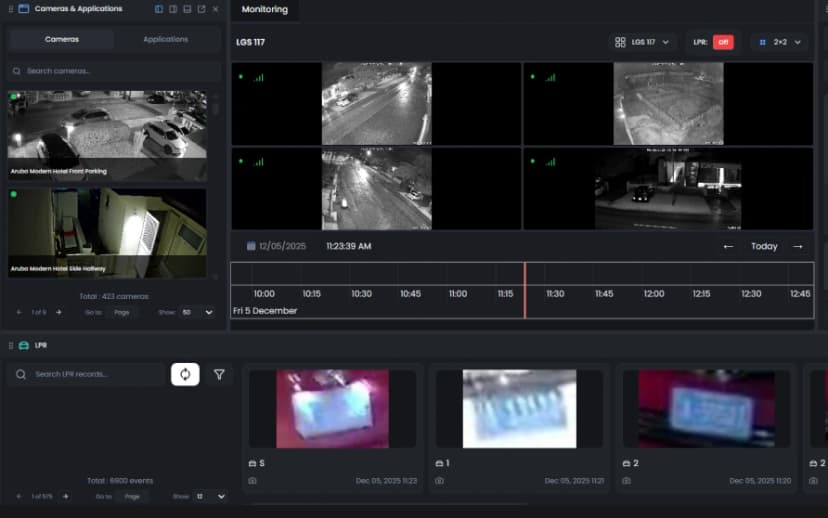The width and height of the screenshot is (828, 518).
Task: Dock Cameras & Applications panel to the left
Action: [x=159, y=9]
